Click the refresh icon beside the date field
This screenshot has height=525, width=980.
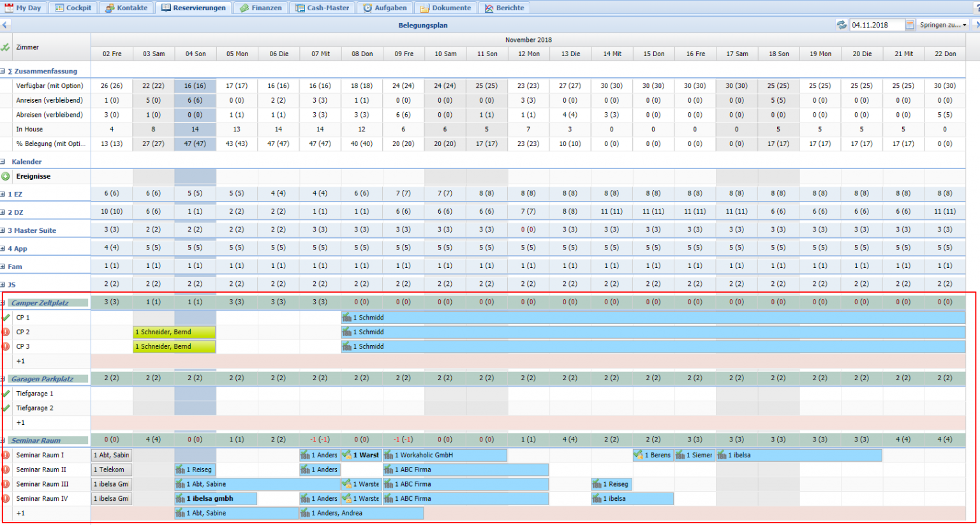[x=842, y=25]
